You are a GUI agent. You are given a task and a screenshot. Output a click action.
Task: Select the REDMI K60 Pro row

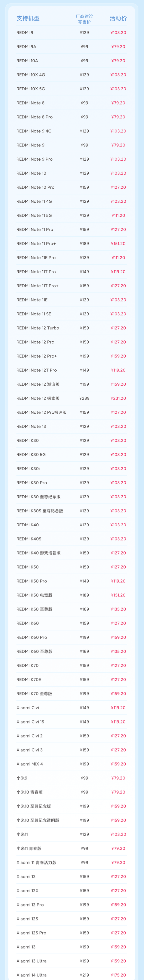click(x=72, y=637)
